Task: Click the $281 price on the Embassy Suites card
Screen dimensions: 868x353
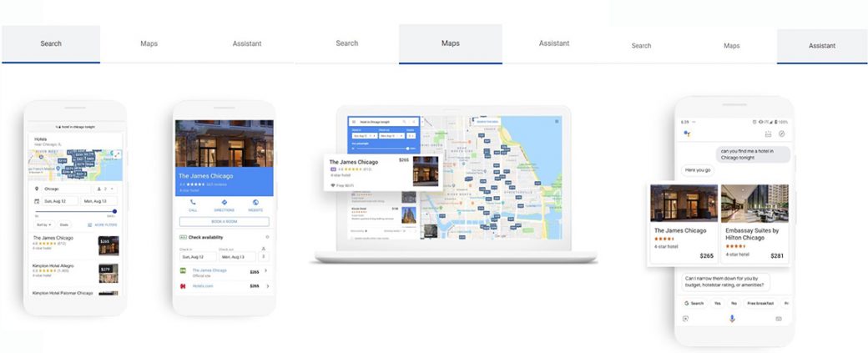Action: pyautogui.click(x=777, y=255)
